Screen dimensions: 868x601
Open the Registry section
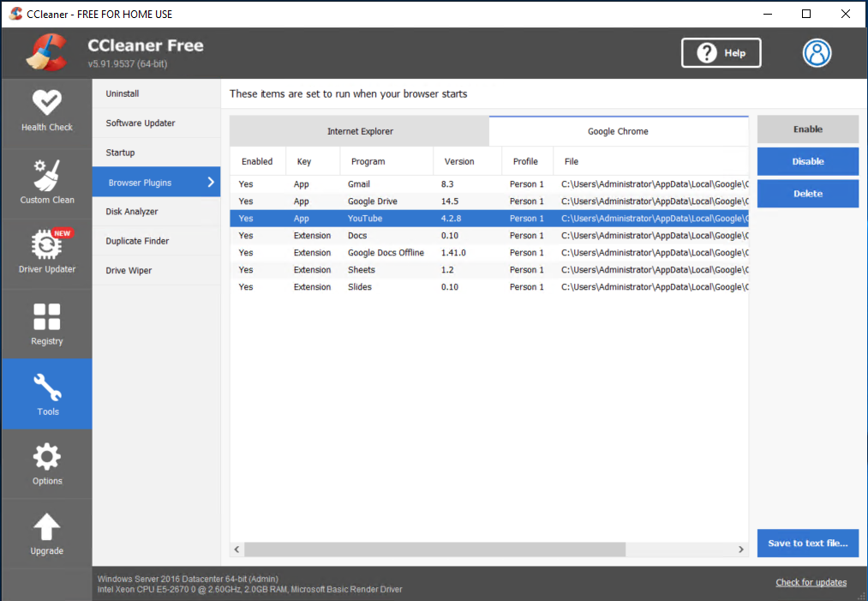click(x=47, y=323)
